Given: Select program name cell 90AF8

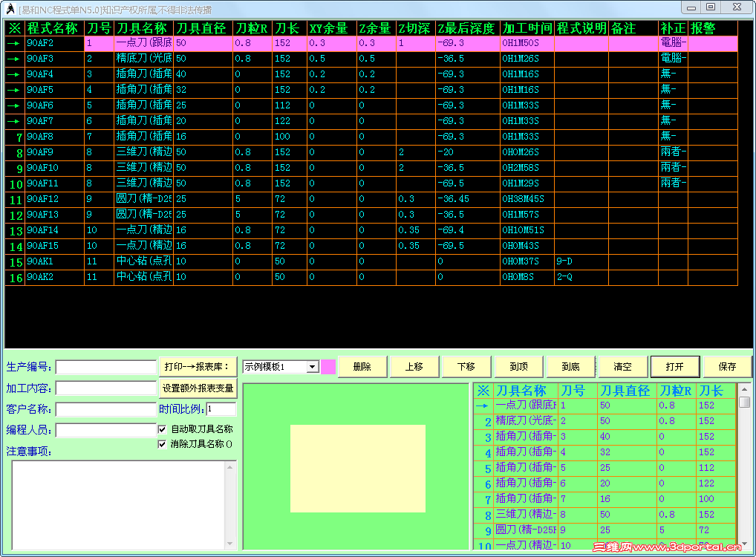Looking at the screenshot, I should point(54,137).
